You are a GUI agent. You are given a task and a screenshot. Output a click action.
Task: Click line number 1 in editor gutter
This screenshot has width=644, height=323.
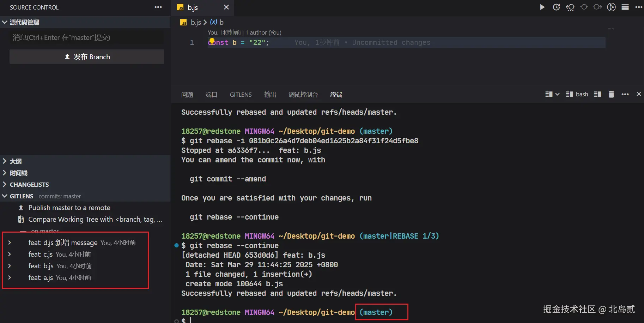pyautogui.click(x=192, y=42)
